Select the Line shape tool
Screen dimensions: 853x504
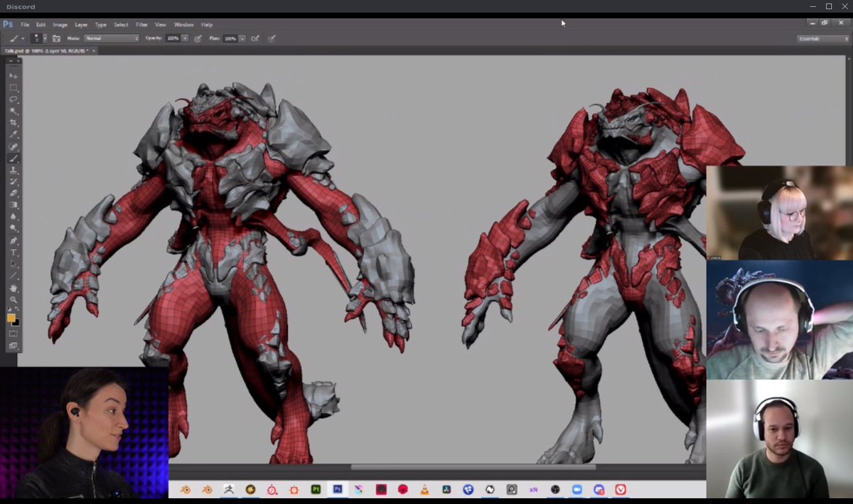[x=14, y=276]
